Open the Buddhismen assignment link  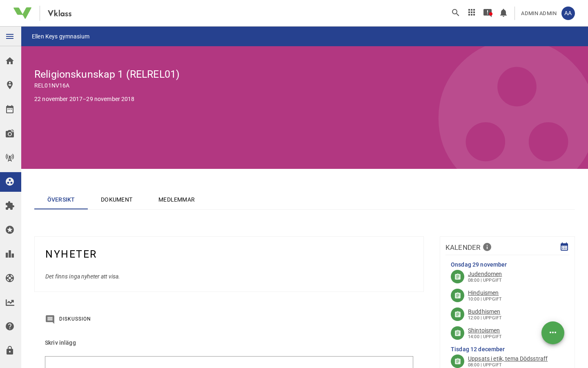click(x=484, y=312)
